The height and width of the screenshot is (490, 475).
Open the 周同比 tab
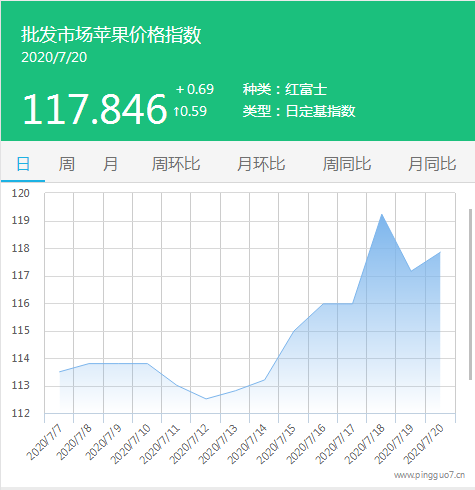click(347, 164)
